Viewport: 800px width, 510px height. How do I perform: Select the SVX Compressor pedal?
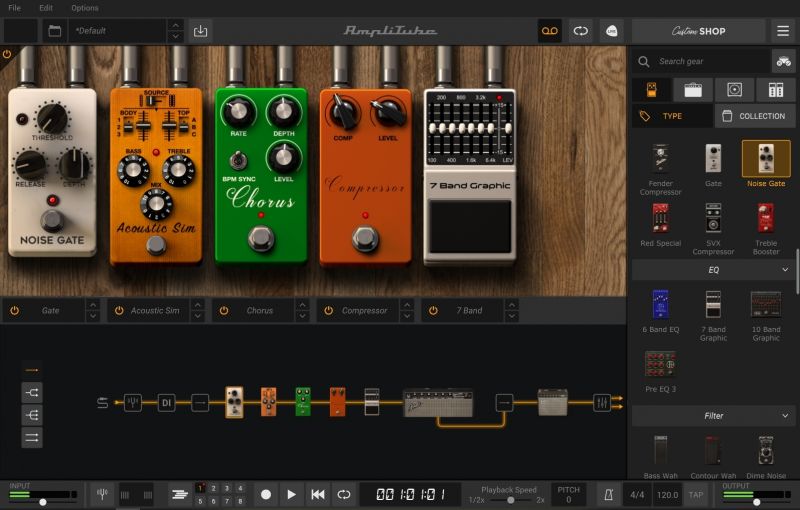pos(713,228)
